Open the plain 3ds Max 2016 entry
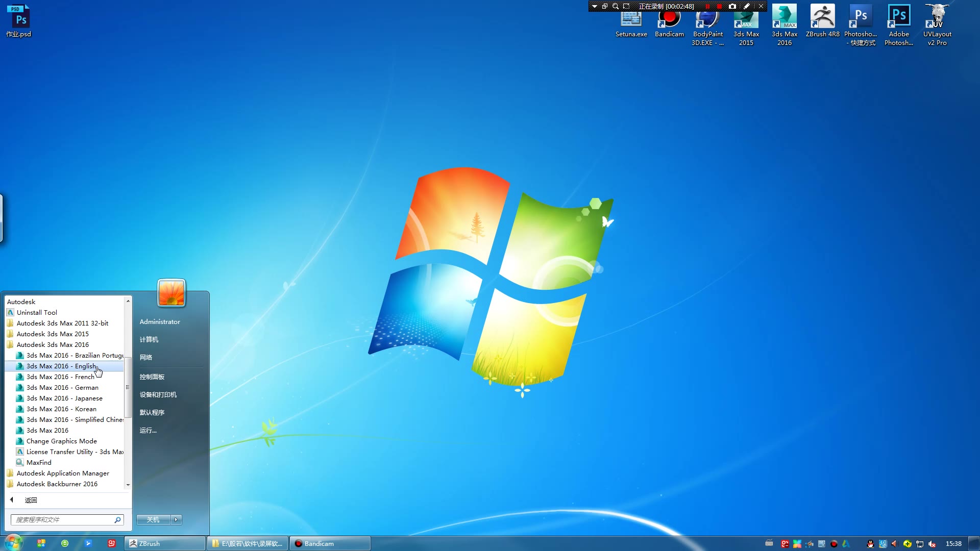 point(64,430)
